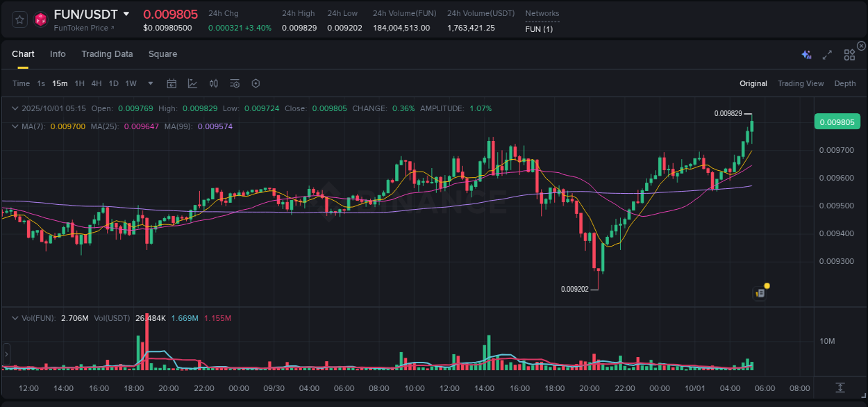Collapse the MA indicator legend row

click(15, 126)
